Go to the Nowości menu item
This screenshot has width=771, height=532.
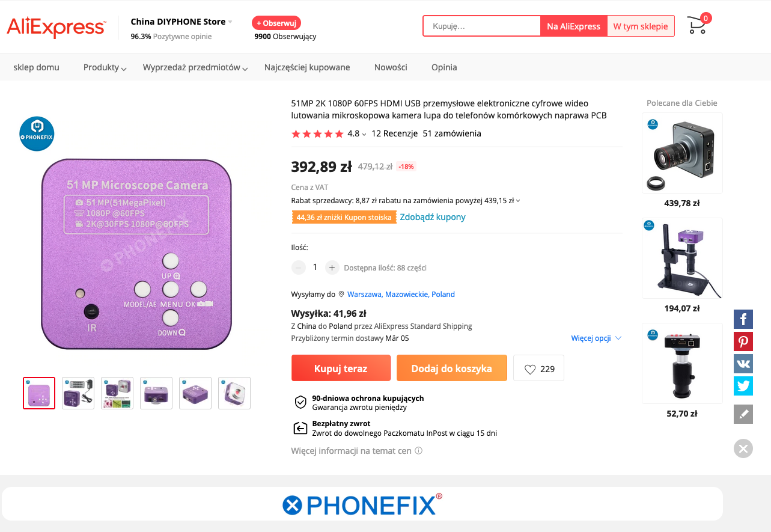coord(391,67)
